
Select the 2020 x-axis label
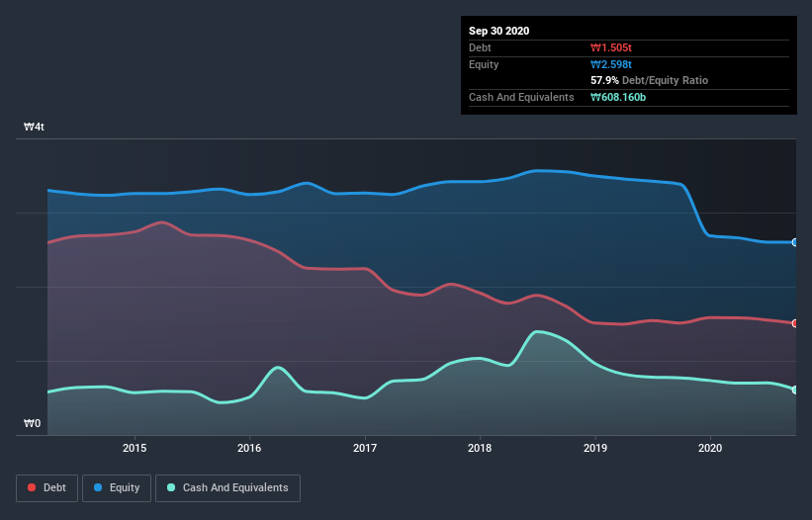[710, 448]
